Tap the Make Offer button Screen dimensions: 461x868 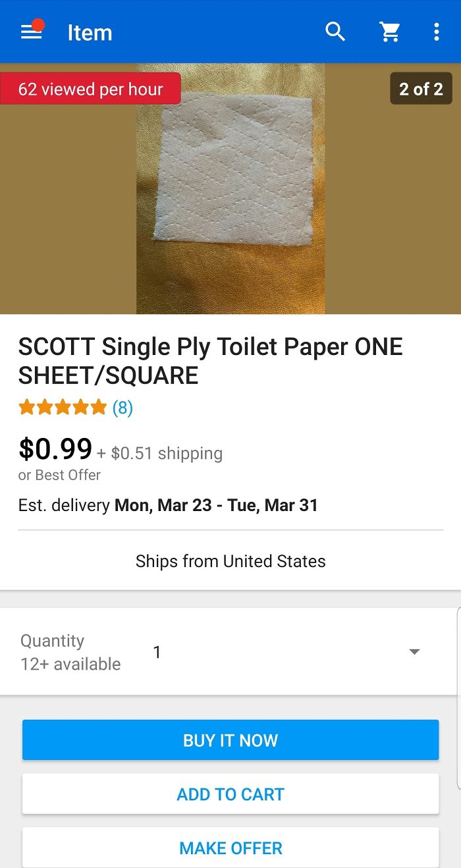pyautogui.click(x=230, y=848)
